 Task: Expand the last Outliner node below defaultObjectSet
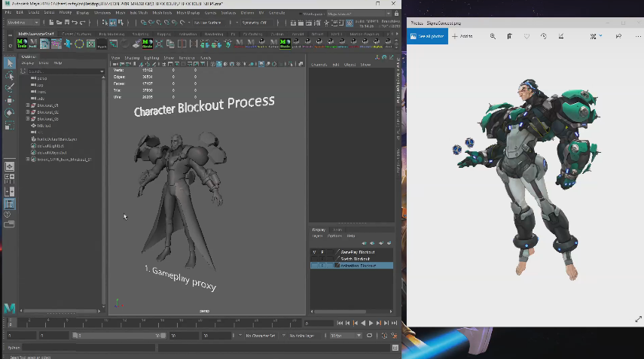point(28,160)
